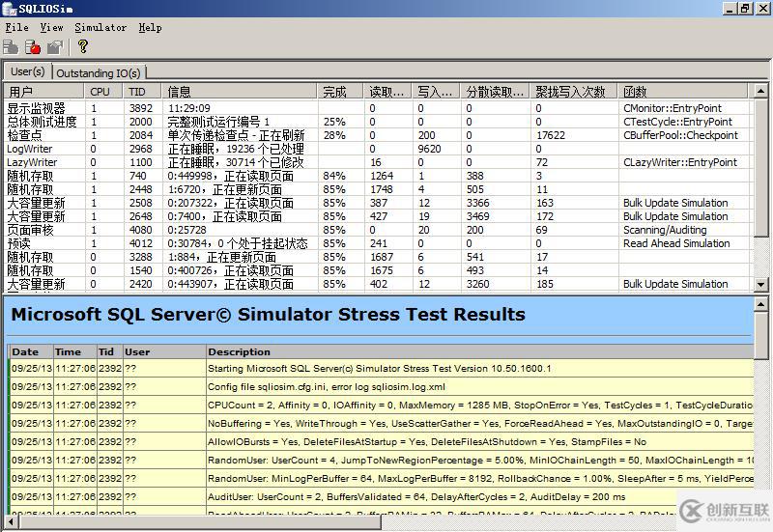Click the third toolbar configuration icon
Screen dimensions: 773x532
click(x=54, y=46)
